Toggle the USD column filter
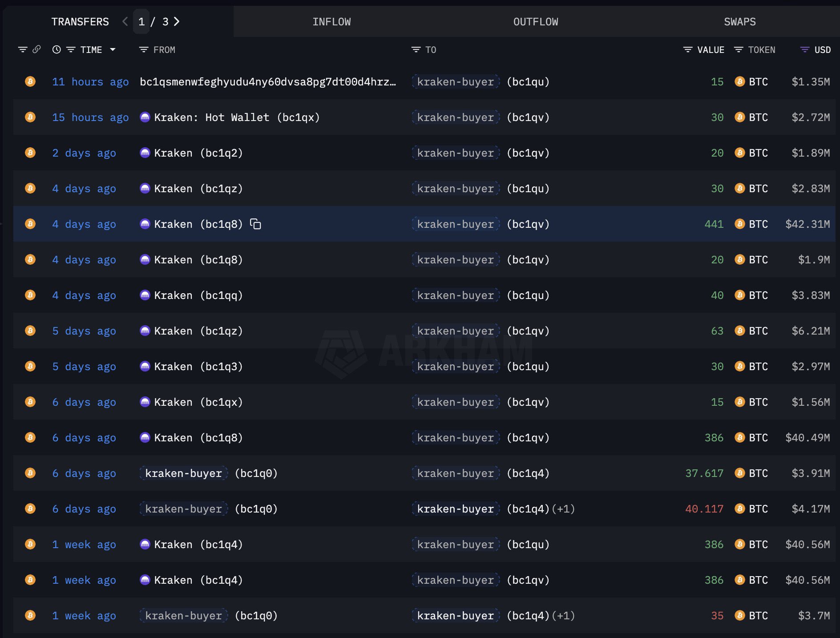This screenshot has width=840, height=638. point(805,50)
